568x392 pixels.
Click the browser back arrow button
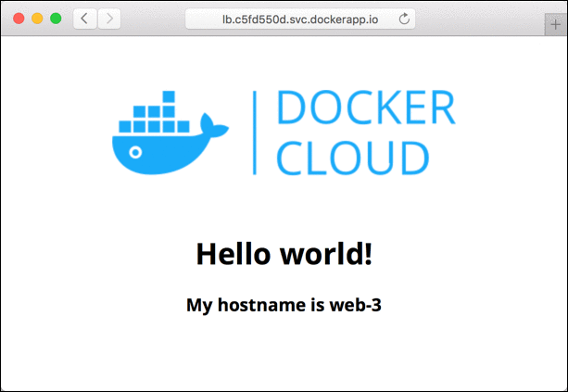coord(84,19)
